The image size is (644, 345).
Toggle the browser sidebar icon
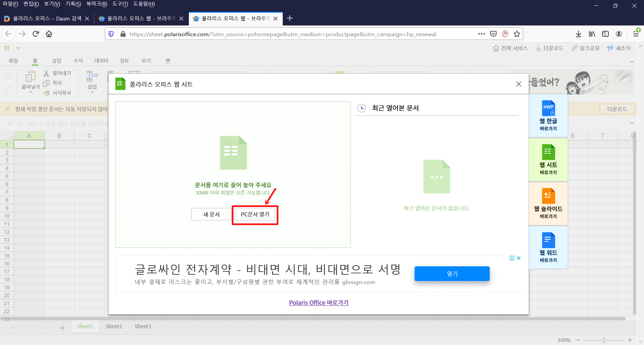[605, 34]
